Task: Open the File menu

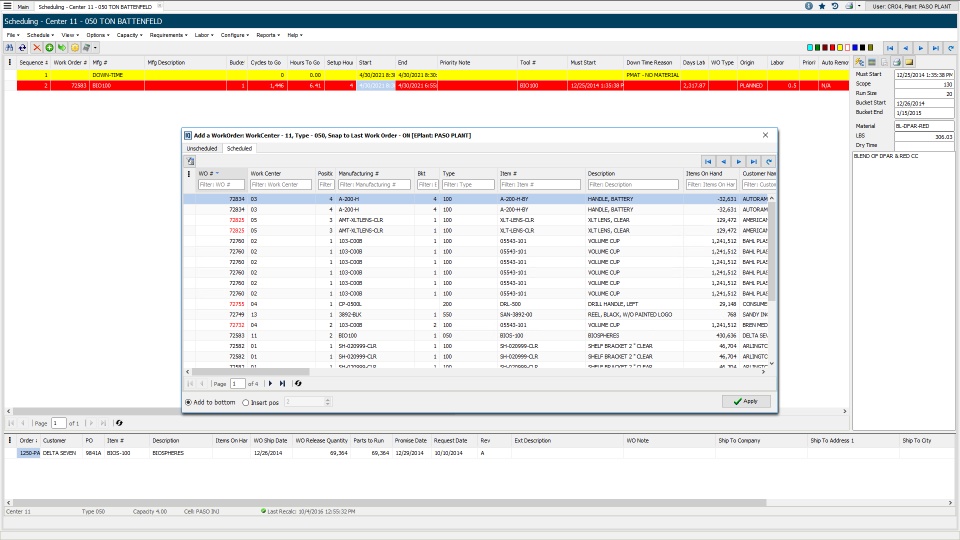Action: 13,35
